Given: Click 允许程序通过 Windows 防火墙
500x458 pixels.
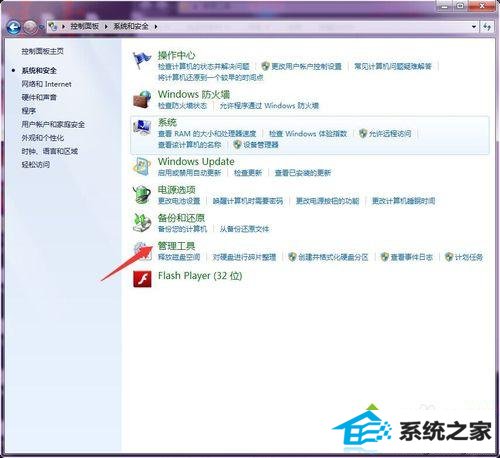Looking at the screenshot, I should pos(269,106).
